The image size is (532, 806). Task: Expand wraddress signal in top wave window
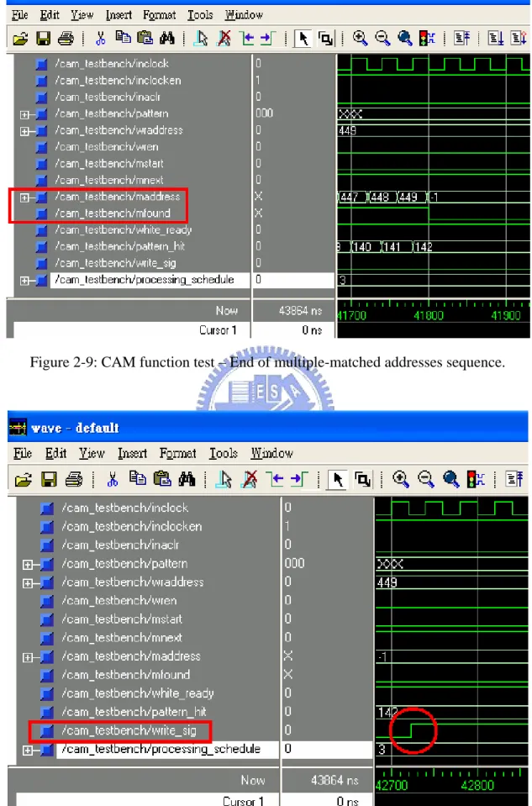[24, 130]
